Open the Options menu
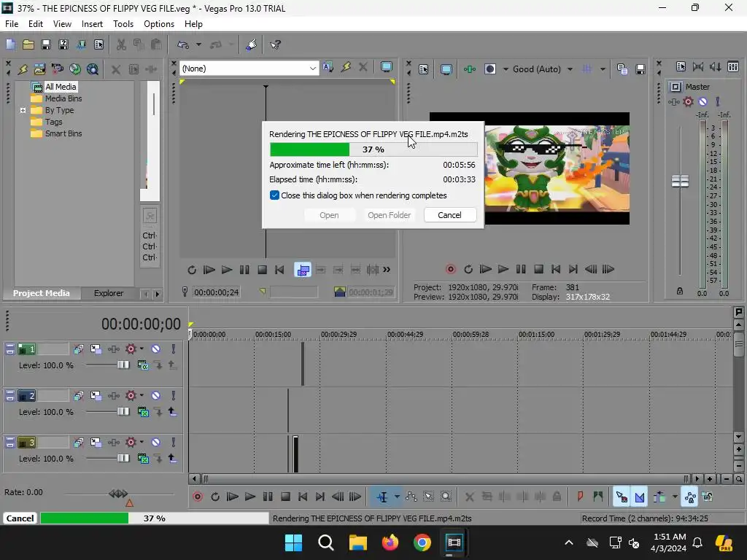 coord(158,24)
